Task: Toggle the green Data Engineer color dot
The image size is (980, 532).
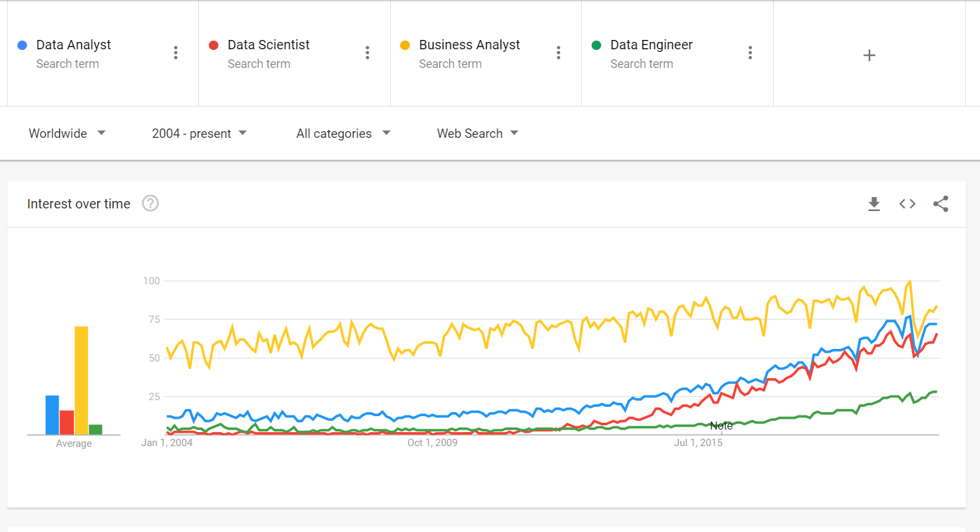Action: tap(597, 45)
